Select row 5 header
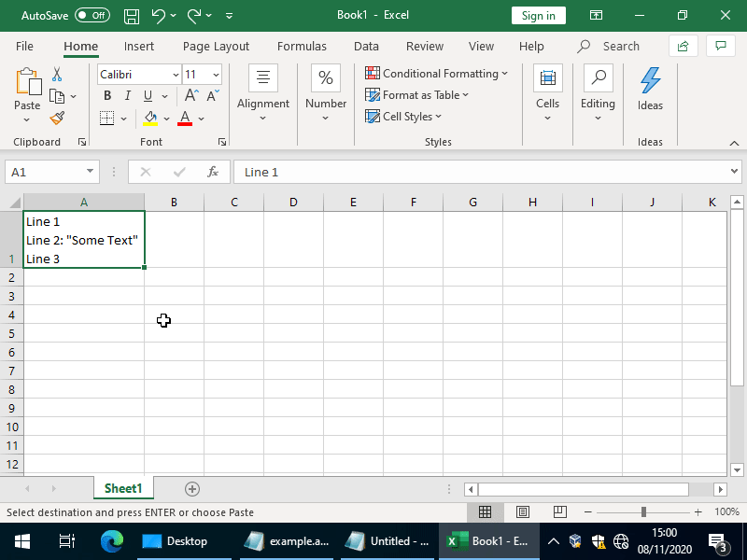 click(11, 333)
